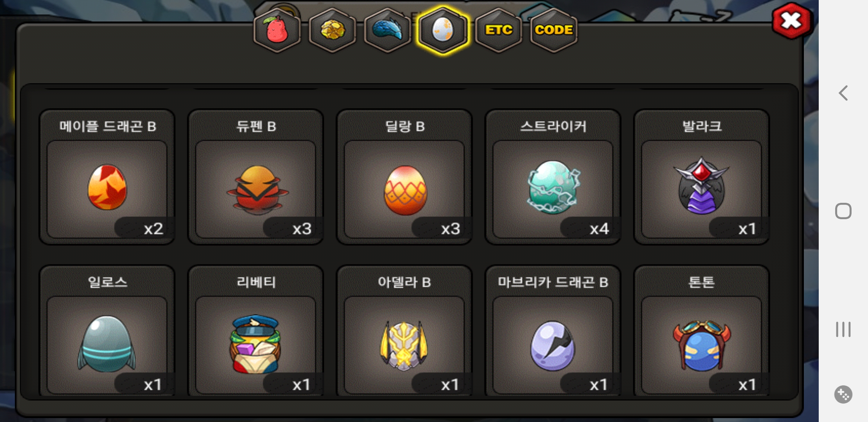Open the game tools controller icon
The image size is (868, 422).
coord(843,394)
